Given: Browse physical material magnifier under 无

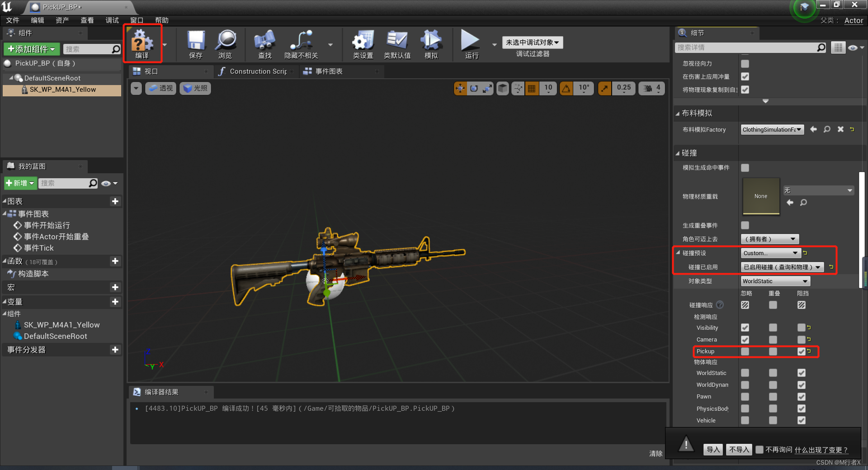Looking at the screenshot, I should (803, 203).
